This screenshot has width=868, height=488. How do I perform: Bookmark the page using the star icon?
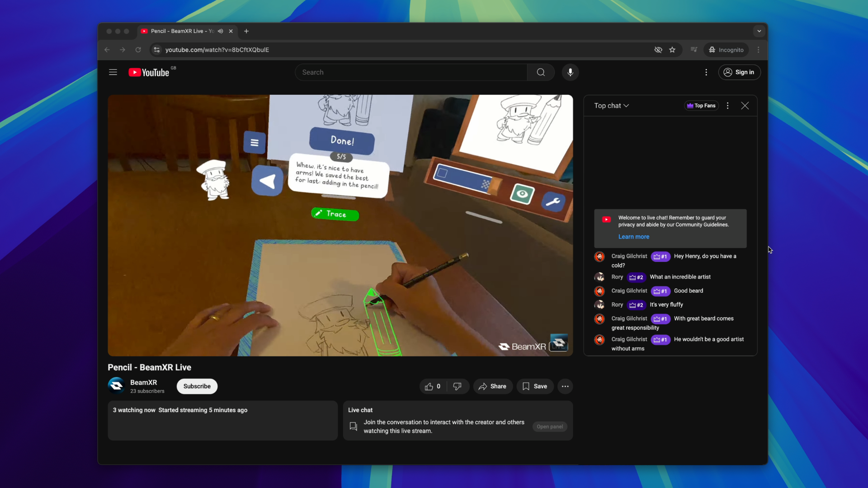point(672,50)
